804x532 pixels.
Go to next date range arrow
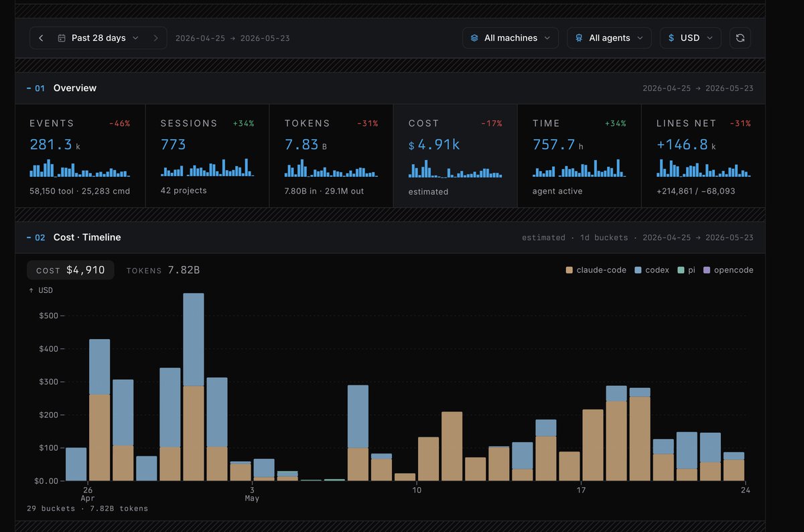[155, 38]
